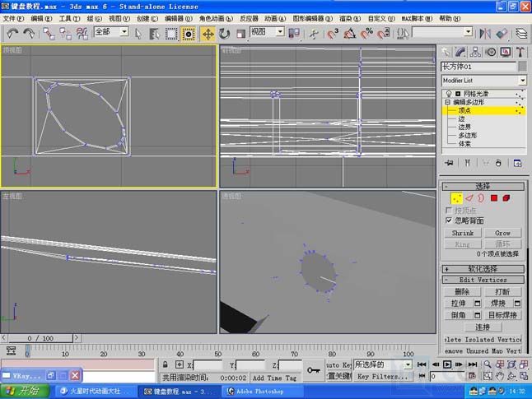
Task: Switch to the Motion command panel tab
Action: (x=491, y=52)
